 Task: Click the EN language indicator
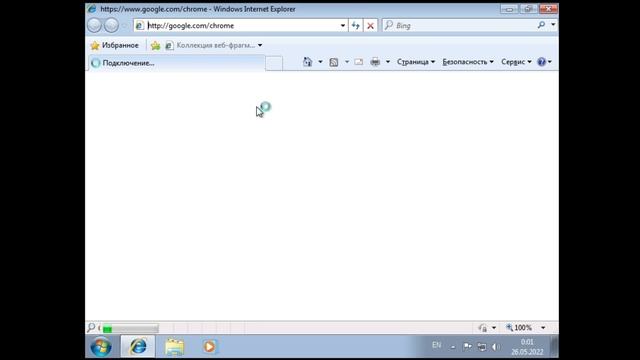point(436,345)
